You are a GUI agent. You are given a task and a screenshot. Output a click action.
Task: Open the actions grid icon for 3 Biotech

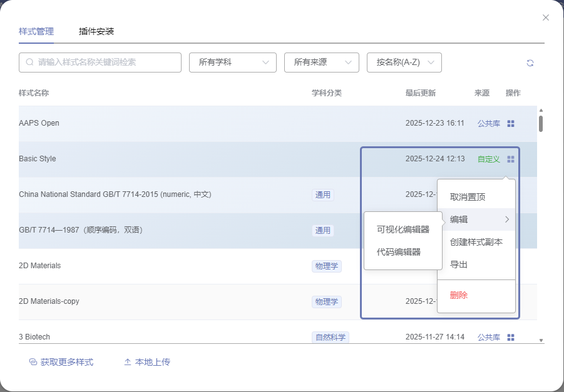[511, 338]
